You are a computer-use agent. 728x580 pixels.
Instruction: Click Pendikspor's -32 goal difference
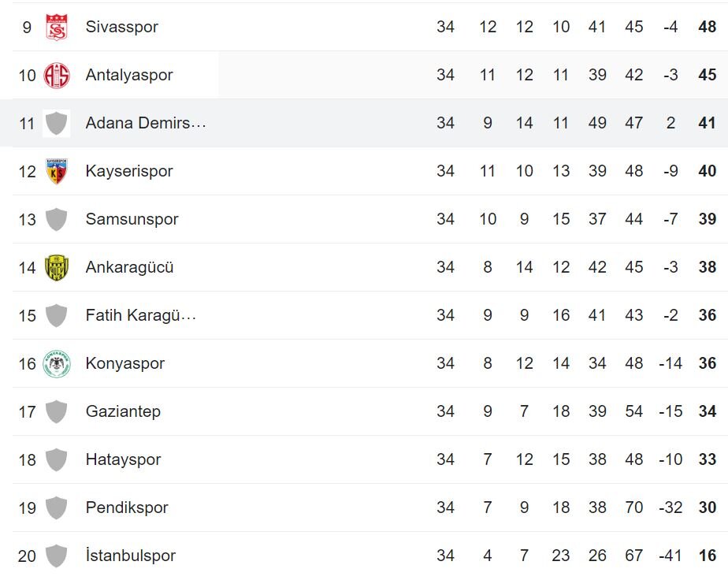[x=670, y=508]
